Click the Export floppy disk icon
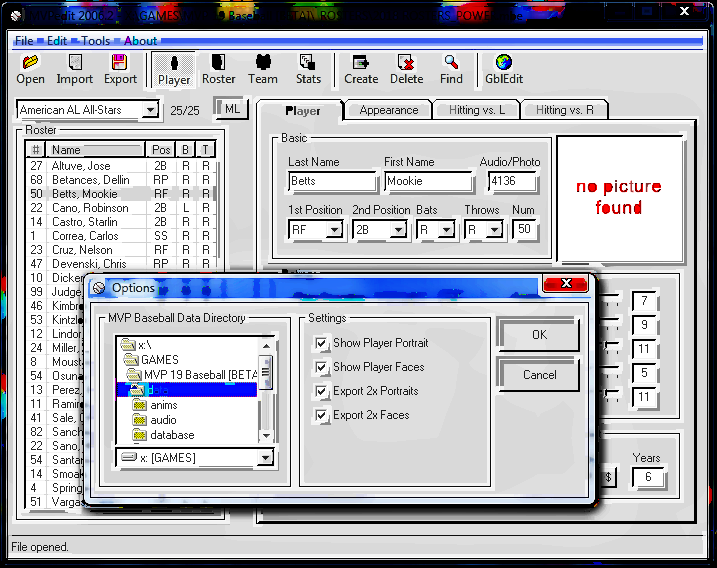The height and width of the screenshot is (568, 717). (119, 62)
